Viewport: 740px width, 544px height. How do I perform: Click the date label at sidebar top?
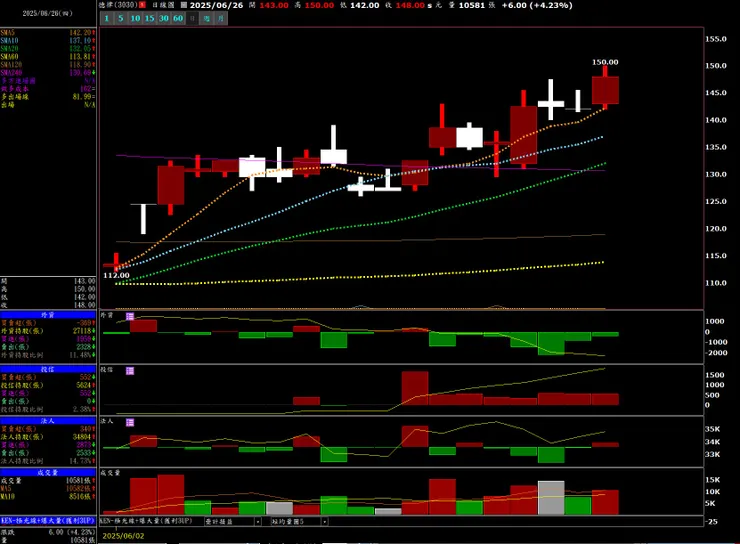click(x=48, y=13)
